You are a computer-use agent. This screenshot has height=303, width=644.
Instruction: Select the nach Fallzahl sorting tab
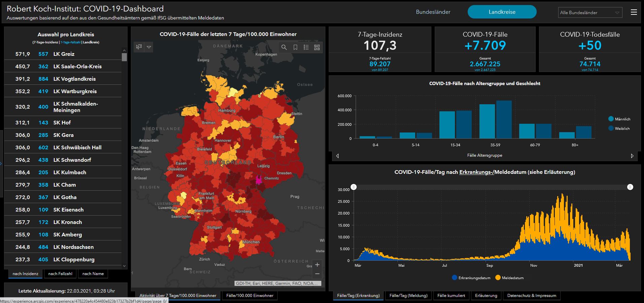click(60, 274)
